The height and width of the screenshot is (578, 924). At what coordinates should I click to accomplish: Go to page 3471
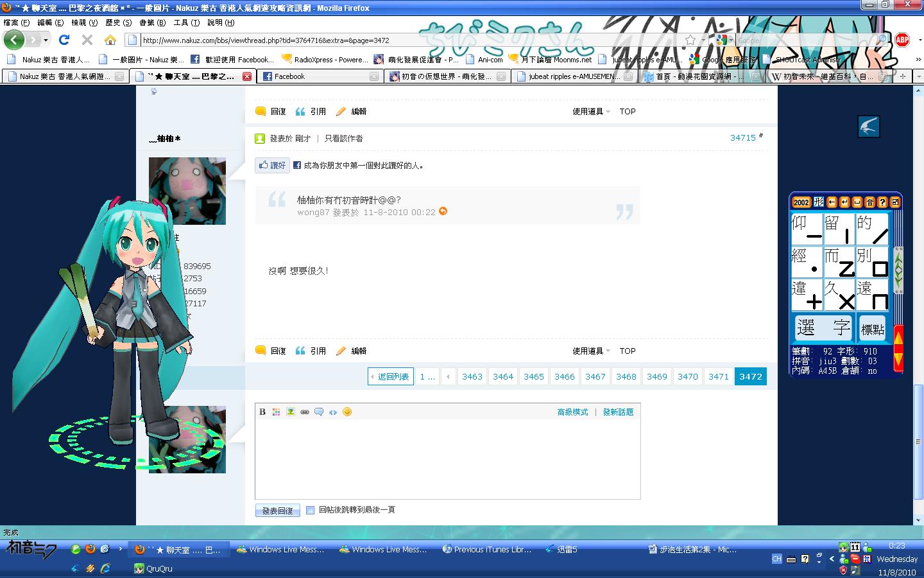coord(719,376)
